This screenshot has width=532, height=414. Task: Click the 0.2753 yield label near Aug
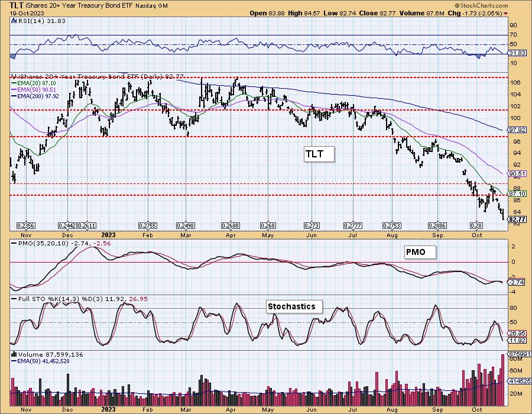(392, 226)
